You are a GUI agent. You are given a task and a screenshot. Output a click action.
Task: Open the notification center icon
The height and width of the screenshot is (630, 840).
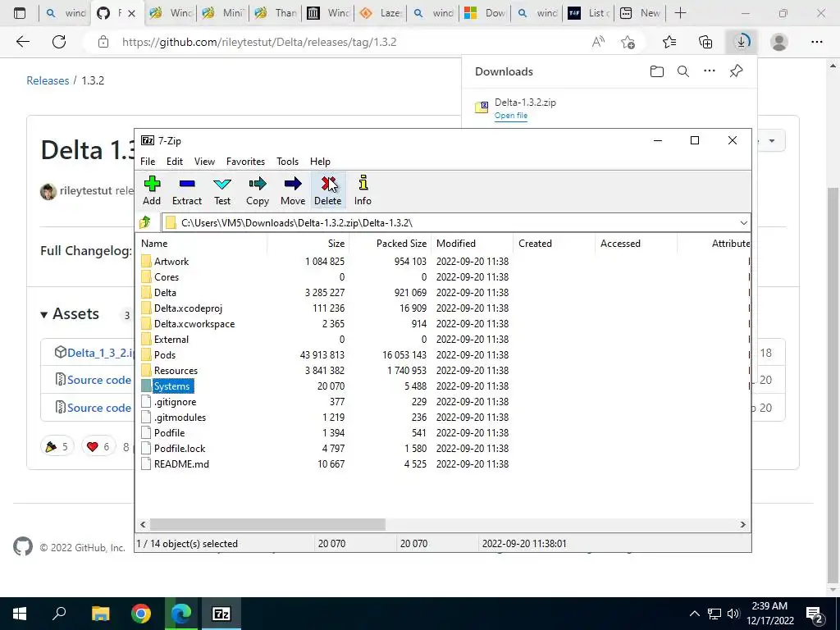pos(815,614)
